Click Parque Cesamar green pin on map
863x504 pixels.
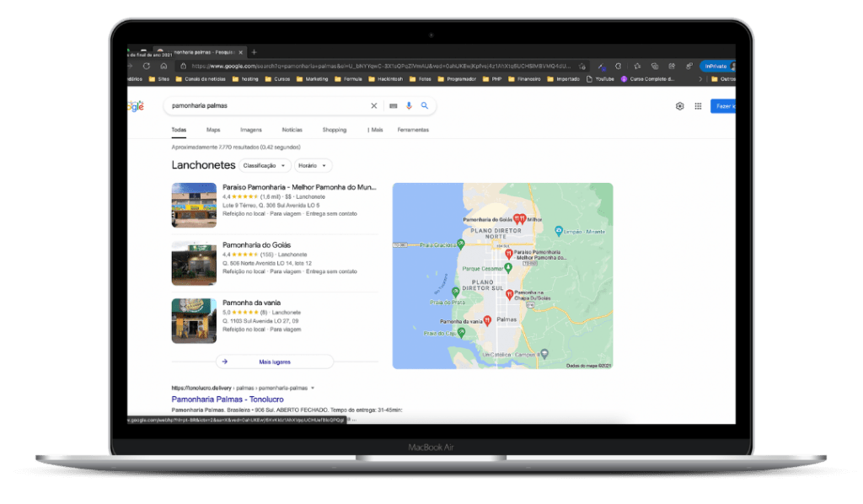coord(508,268)
